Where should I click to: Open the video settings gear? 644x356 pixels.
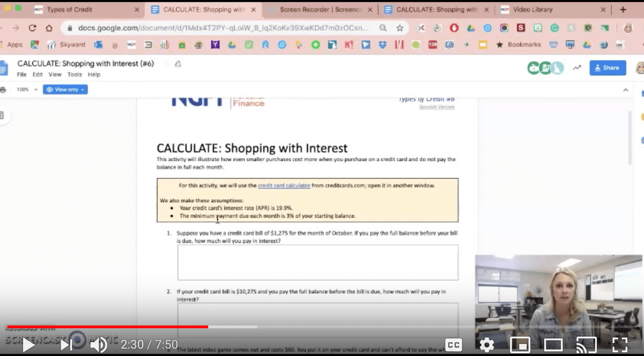pos(486,344)
